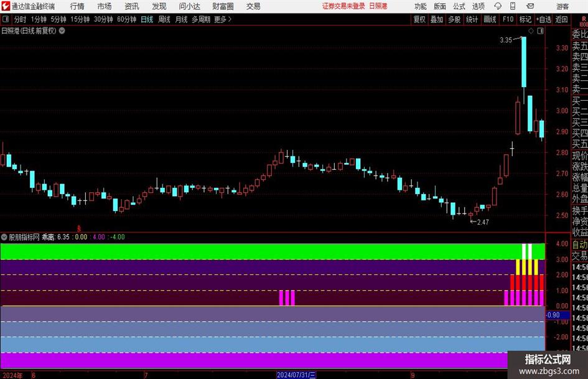Click the 标记 mark button

[525, 19]
